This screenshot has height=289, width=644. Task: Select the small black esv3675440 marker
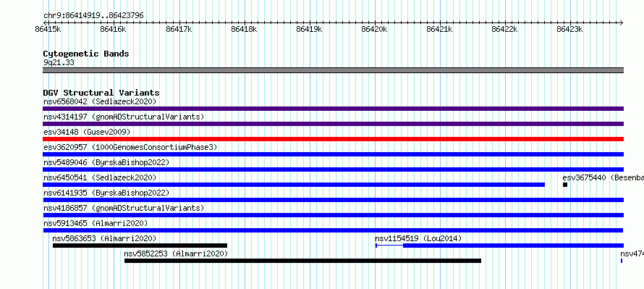click(x=565, y=185)
